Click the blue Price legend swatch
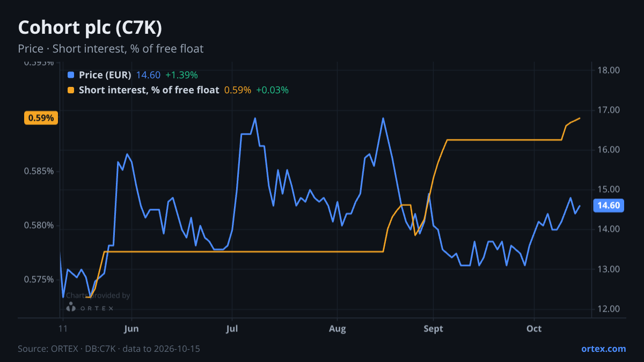Screen dimensions: 644x362 click(x=71, y=75)
